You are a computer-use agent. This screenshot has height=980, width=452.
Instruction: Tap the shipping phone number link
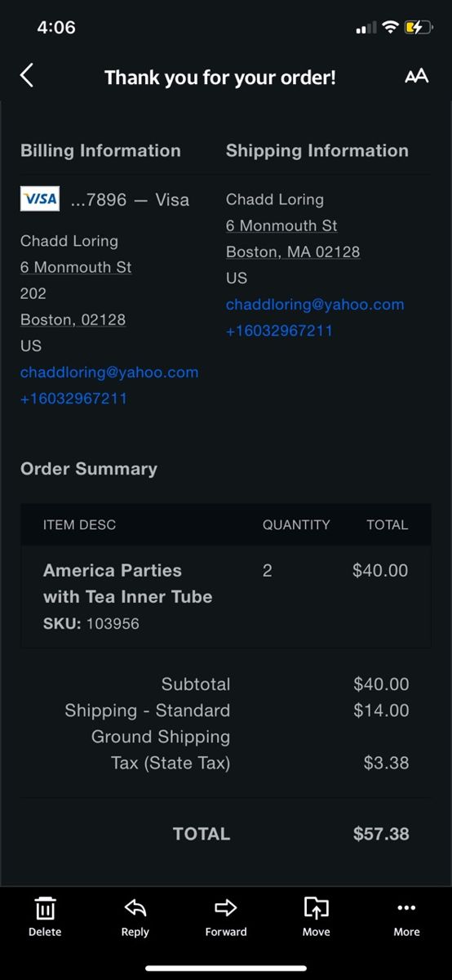tap(279, 331)
